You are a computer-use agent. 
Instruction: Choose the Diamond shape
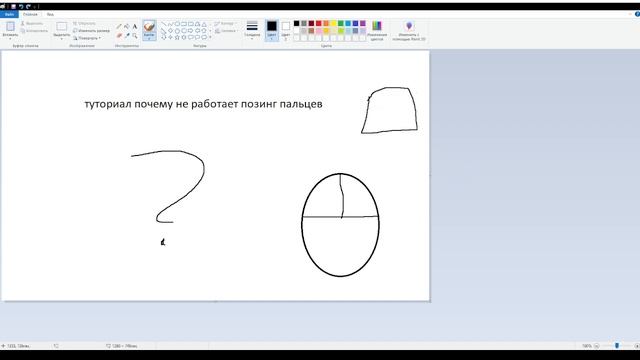[x=171, y=31]
